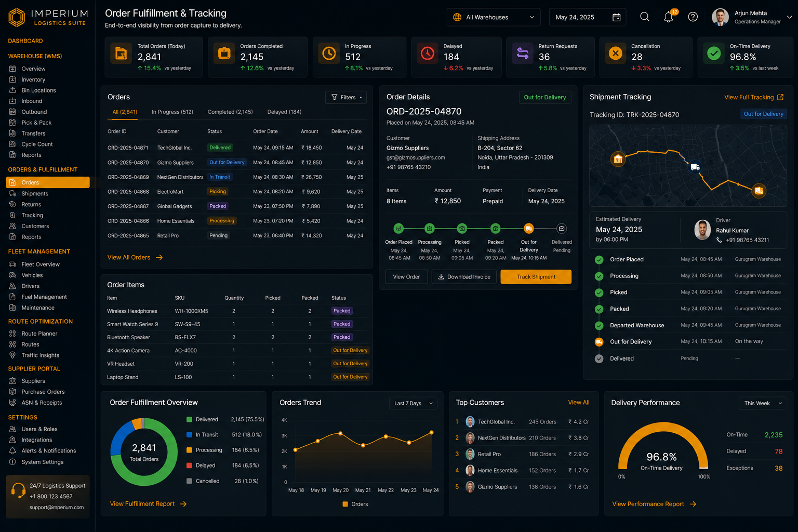The width and height of the screenshot is (798, 532).
Task: Expand the All Warehouses dropdown
Action: tap(494, 17)
